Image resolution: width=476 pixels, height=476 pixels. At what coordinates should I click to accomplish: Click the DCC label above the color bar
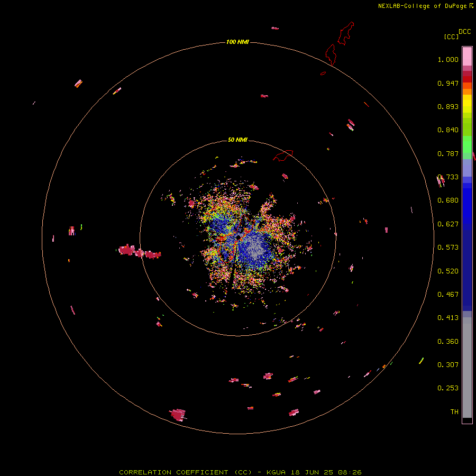click(464, 32)
